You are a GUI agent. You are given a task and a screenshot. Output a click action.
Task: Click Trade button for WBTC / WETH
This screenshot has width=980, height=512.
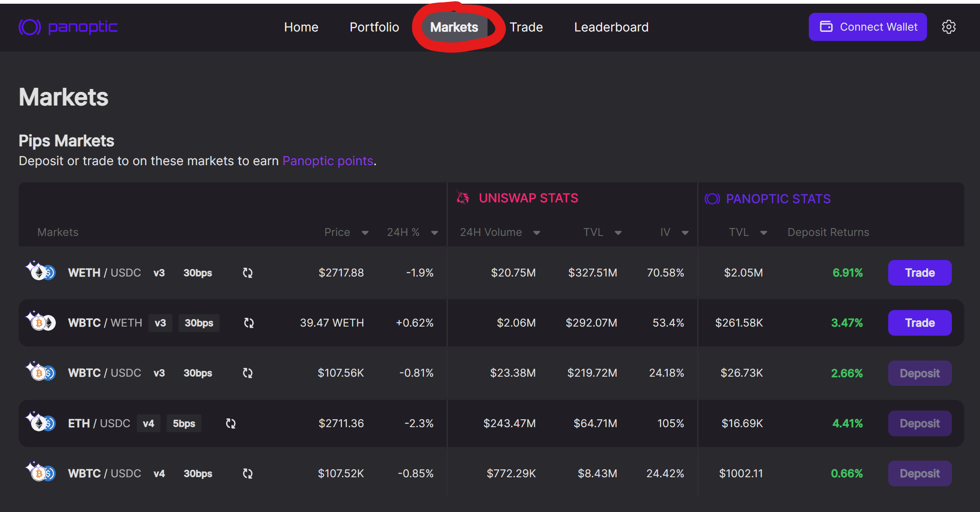920,323
